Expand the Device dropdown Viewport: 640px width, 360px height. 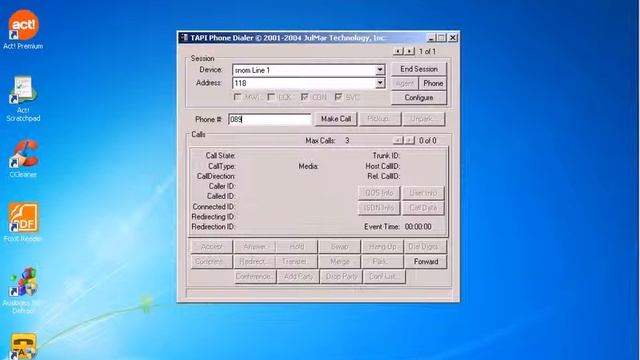pos(380,70)
